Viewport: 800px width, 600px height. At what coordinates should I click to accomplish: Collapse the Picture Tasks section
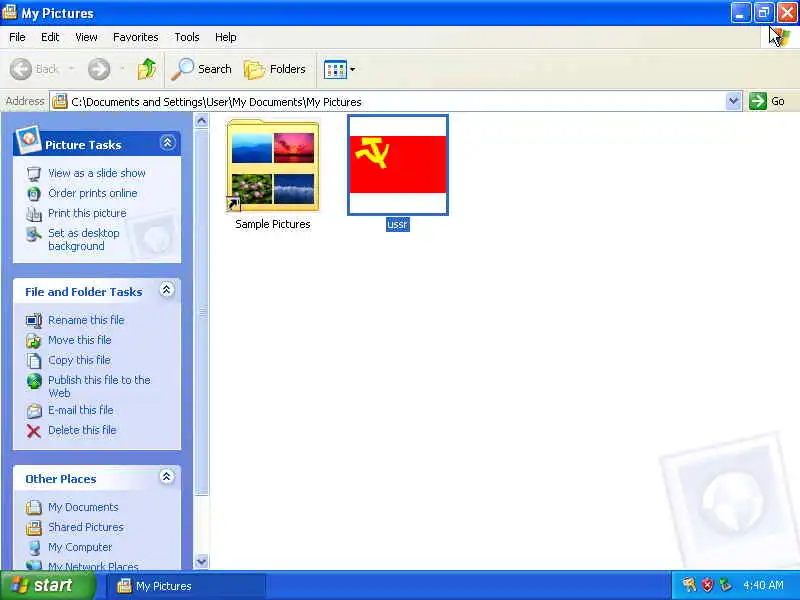pyautogui.click(x=167, y=143)
